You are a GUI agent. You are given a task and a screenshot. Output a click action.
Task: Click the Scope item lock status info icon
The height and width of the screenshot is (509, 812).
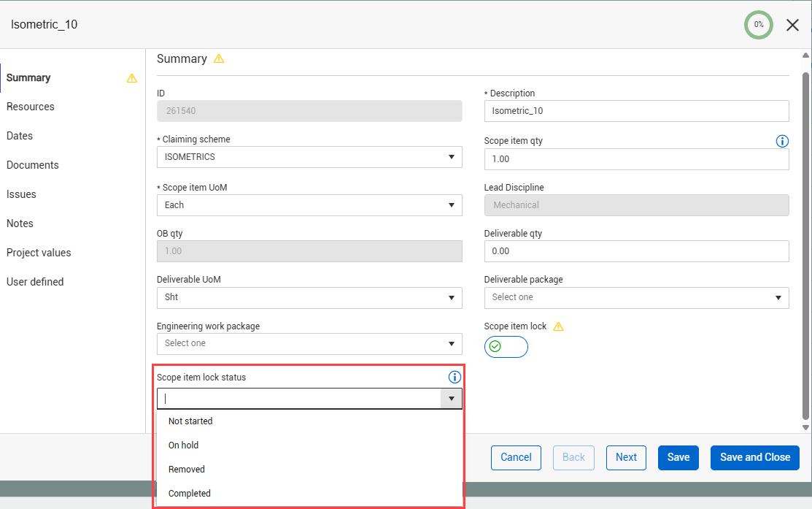pos(455,378)
